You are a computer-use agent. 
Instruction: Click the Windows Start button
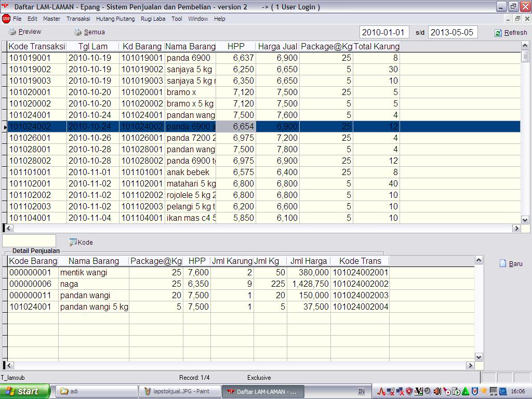[25, 391]
